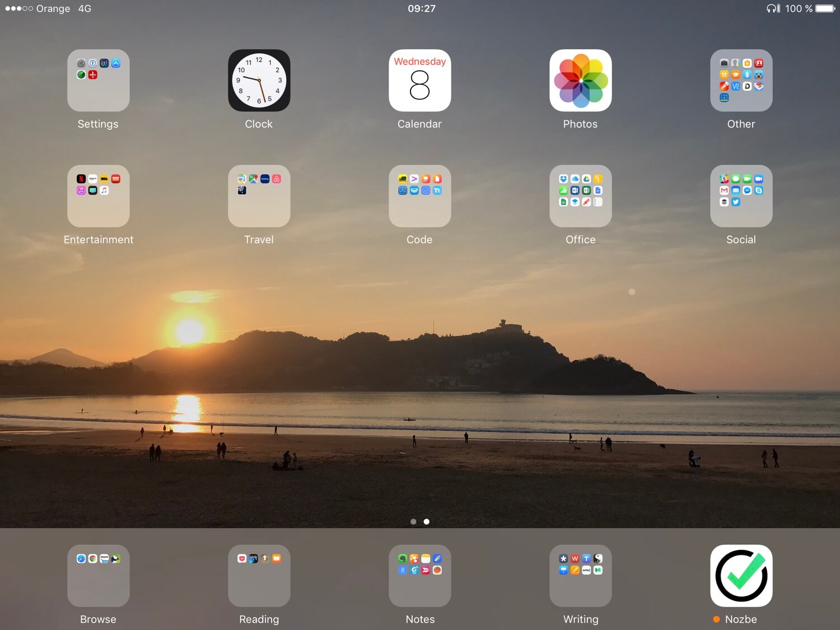Screen dimensions: 840x630
Task: Open the Notes folder in dock
Action: (x=419, y=576)
